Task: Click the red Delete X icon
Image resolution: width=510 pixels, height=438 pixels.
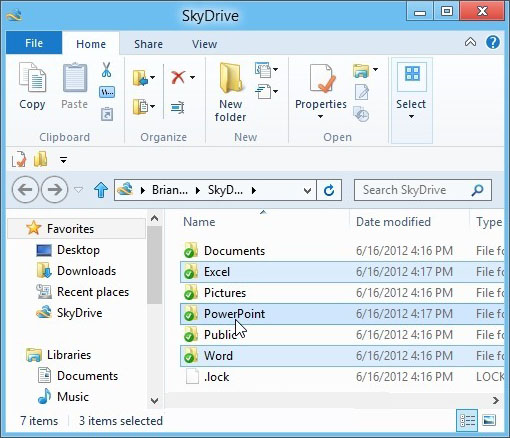Action: [178, 77]
